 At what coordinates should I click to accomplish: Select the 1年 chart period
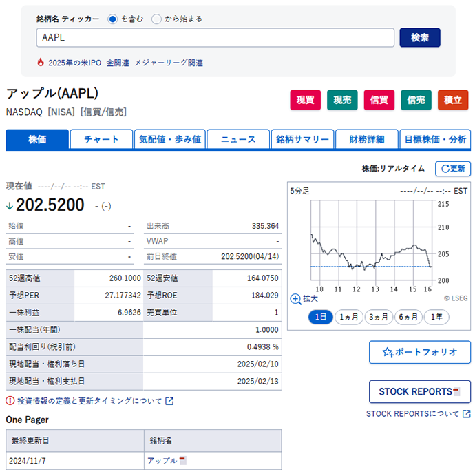pos(436,318)
